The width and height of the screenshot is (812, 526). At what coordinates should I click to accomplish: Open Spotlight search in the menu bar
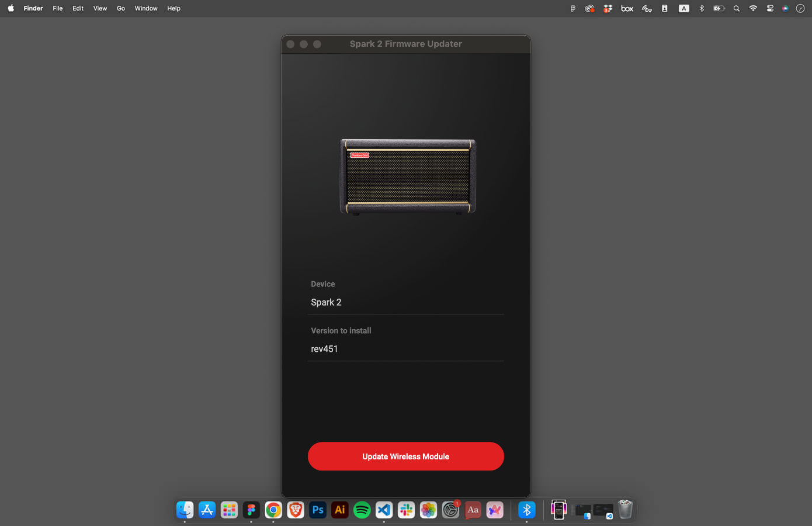pos(737,8)
